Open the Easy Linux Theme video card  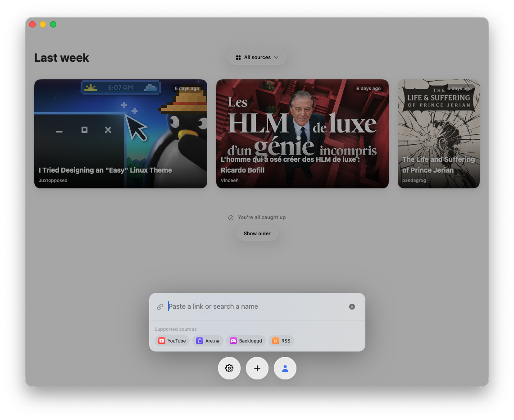coord(121,134)
